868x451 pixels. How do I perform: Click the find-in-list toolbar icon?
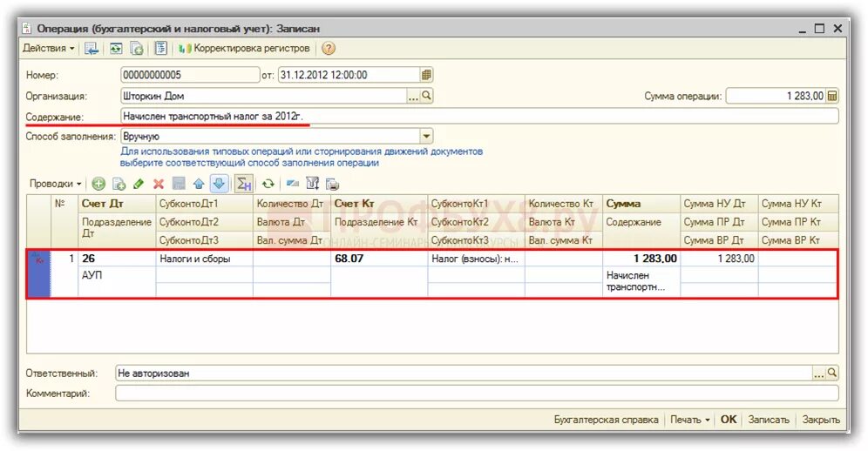click(x=92, y=49)
